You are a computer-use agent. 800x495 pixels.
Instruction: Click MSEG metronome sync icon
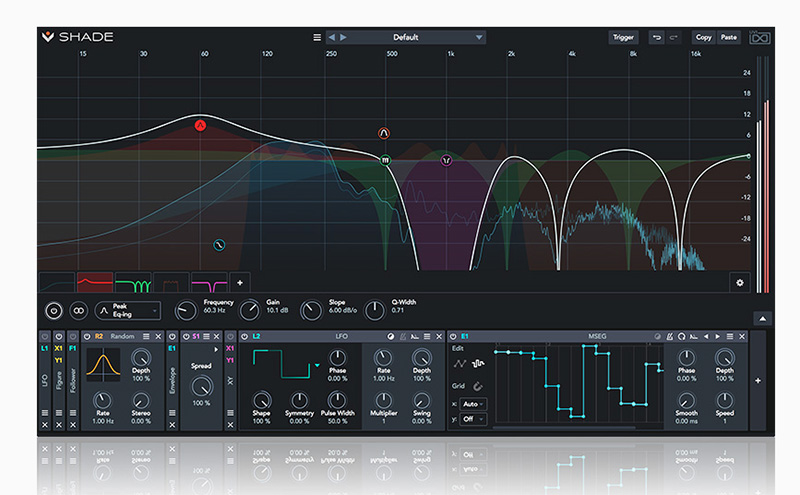tap(670, 337)
